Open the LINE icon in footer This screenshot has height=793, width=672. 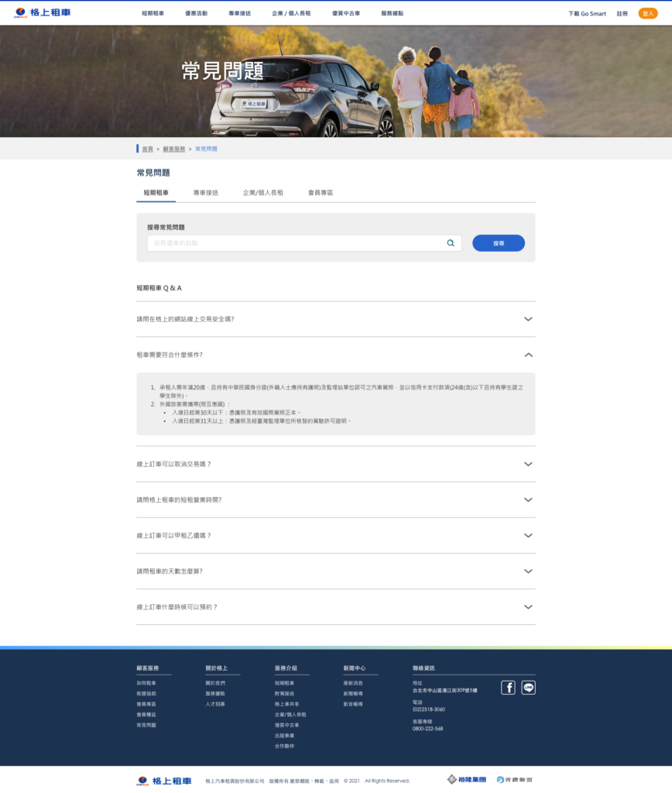pyautogui.click(x=528, y=687)
